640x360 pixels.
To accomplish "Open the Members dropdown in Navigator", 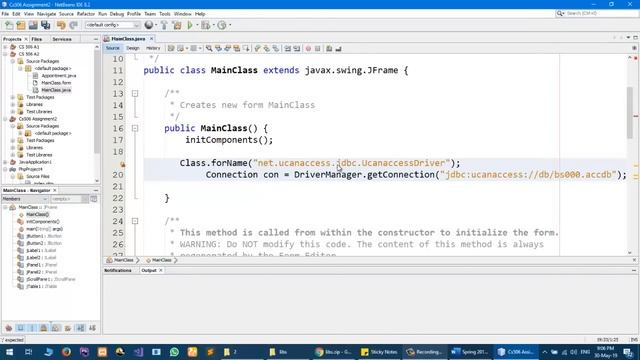I will 25,199.
